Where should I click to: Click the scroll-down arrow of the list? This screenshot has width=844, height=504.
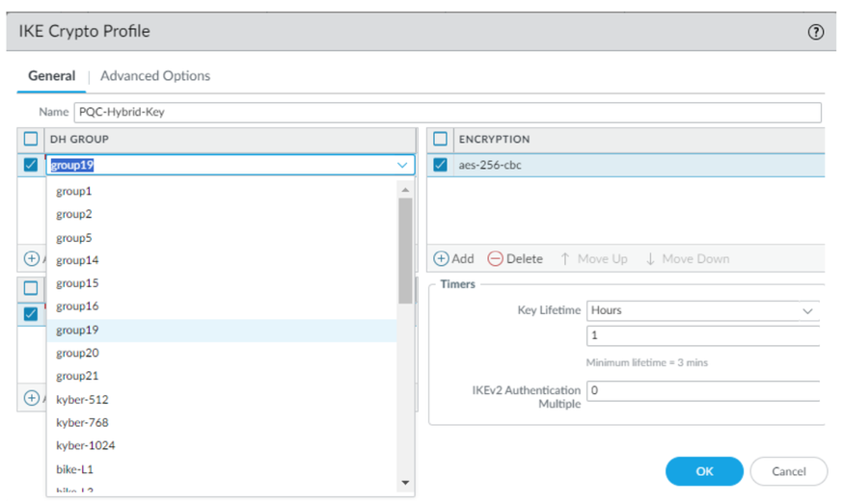(x=405, y=483)
